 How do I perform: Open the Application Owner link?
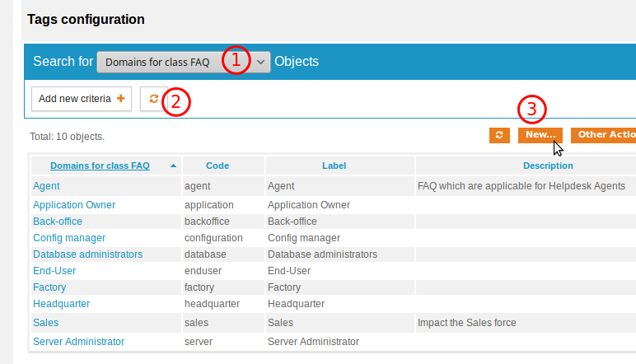click(74, 205)
